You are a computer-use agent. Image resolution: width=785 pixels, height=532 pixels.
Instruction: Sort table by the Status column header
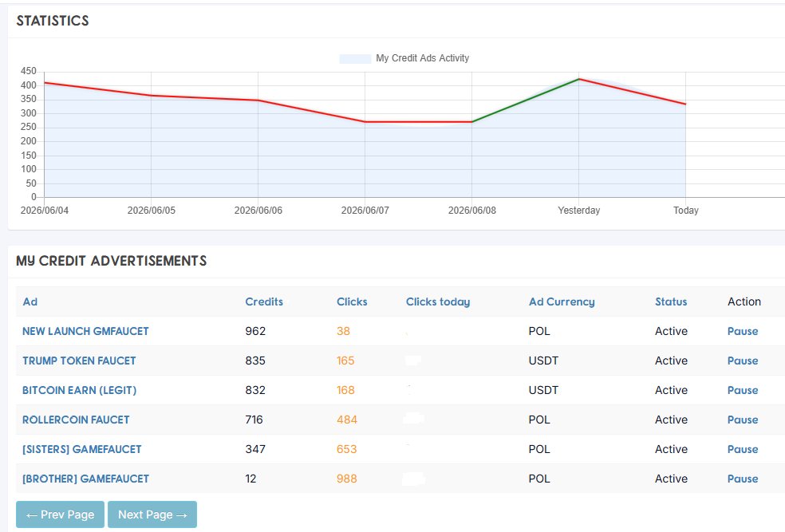tap(671, 301)
